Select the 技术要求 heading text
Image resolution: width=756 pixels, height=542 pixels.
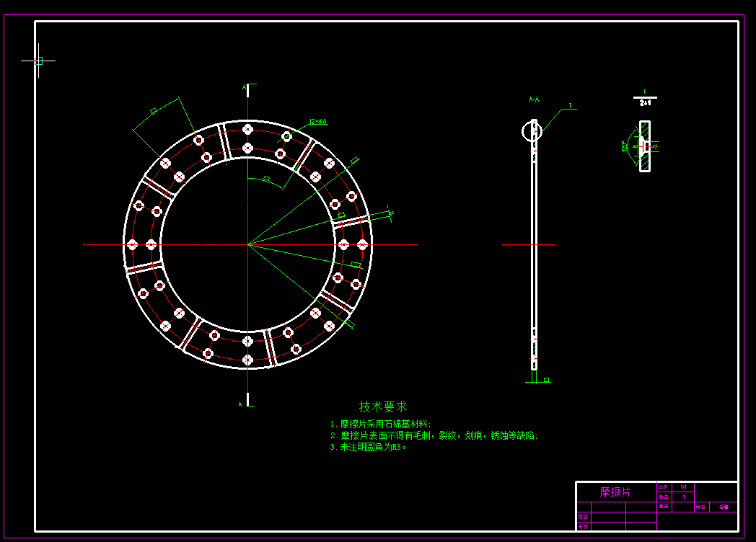383,406
